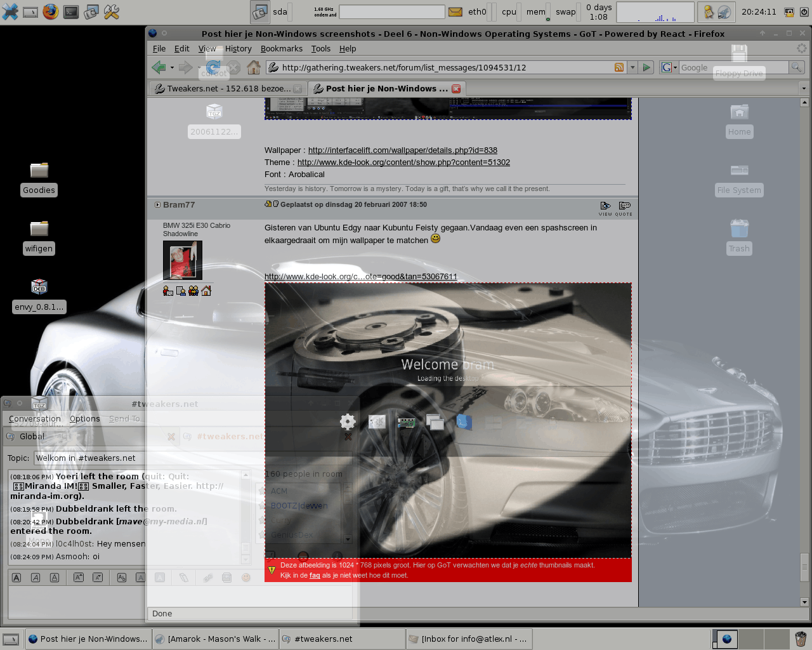
Task: Open the File menu in Firefox
Action: tap(159, 48)
